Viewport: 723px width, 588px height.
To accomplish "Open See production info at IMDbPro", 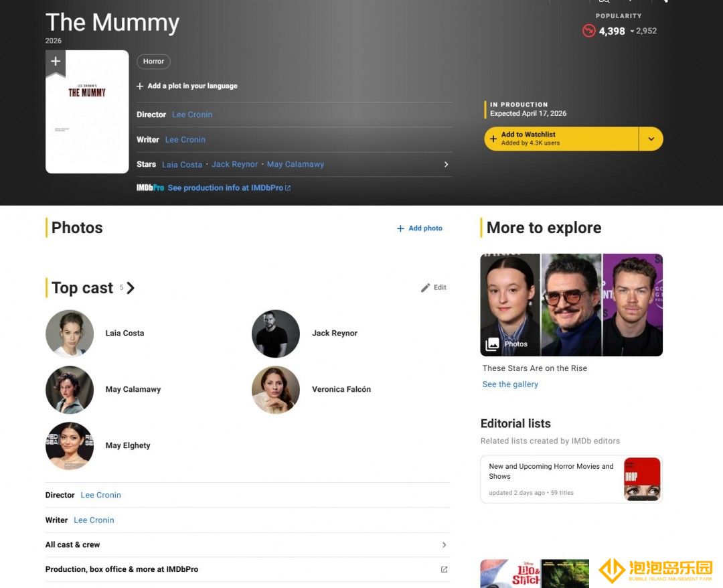I will [229, 188].
